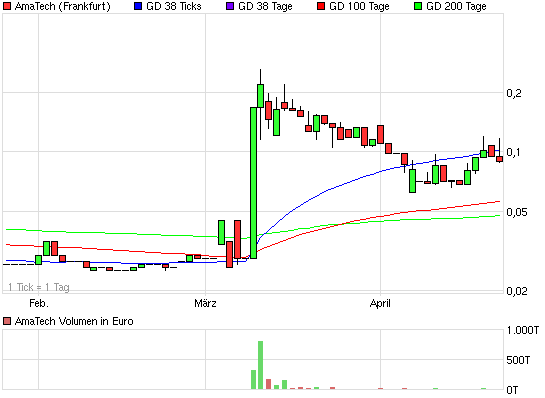
Task: Click the purple GD 38 Tage legend swatch
Action: coord(230,6)
